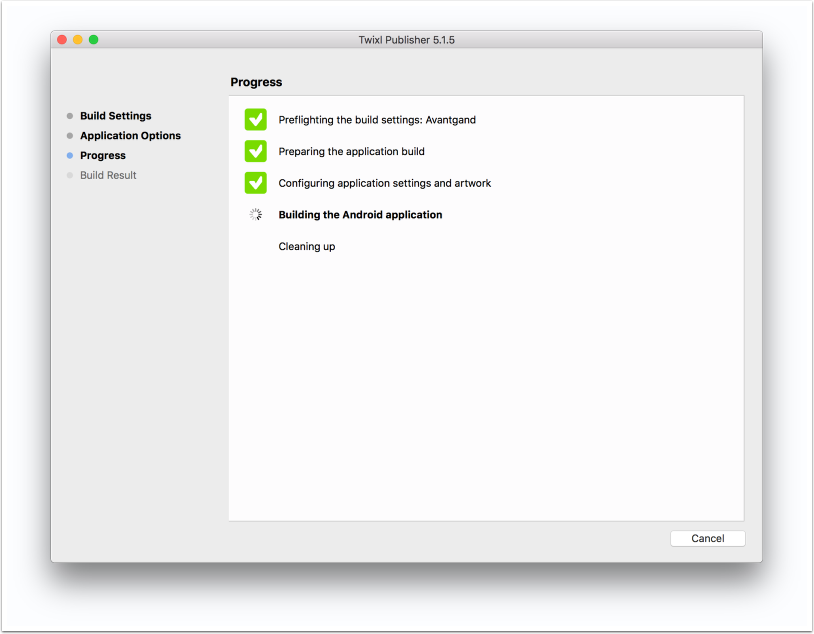Click green checkmark beside Preflighting the build settings
This screenshot has width=814, height=634.
(255, 119)
